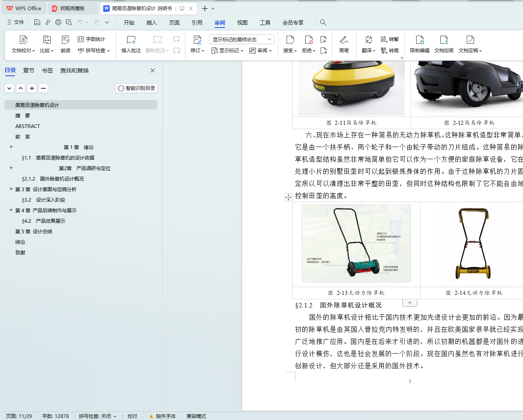Click the 翻译 translate icon
Screen dimensions: 523x420
368,40
